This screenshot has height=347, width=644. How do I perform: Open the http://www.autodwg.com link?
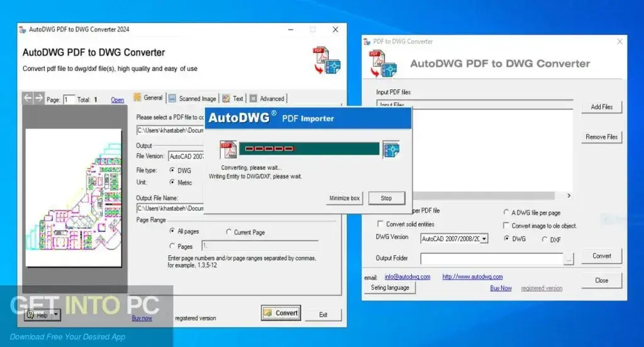472,277
